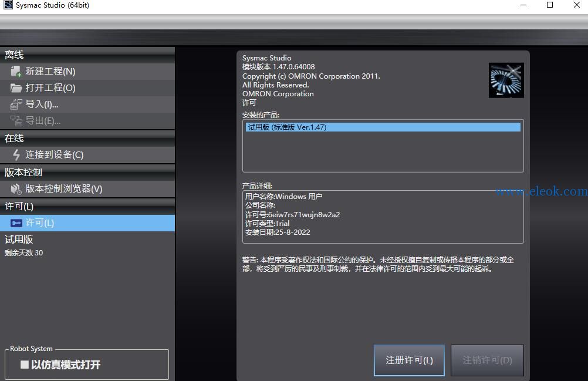Viewport: 588px width, 381px height.
Task: Close the Sysmac Studio window
Action: coord(577,5)
